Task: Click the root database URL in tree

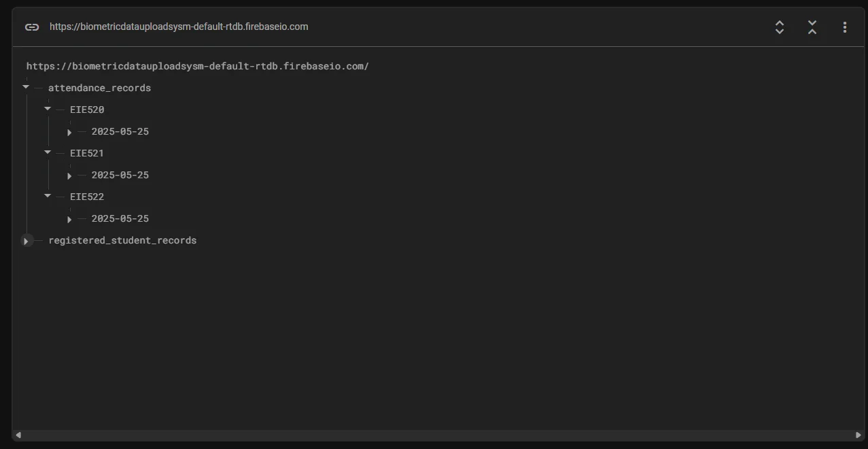Action: (x=197, y=66)
